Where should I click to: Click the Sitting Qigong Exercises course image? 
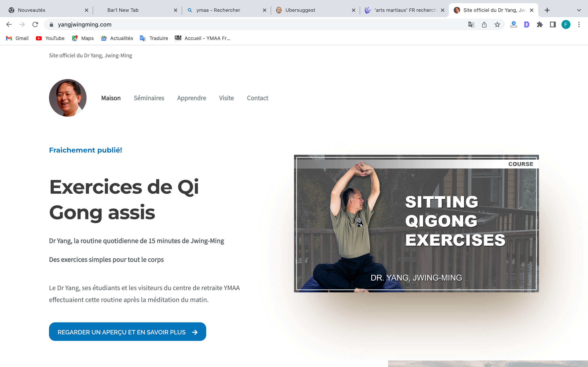tap(416, 223)
